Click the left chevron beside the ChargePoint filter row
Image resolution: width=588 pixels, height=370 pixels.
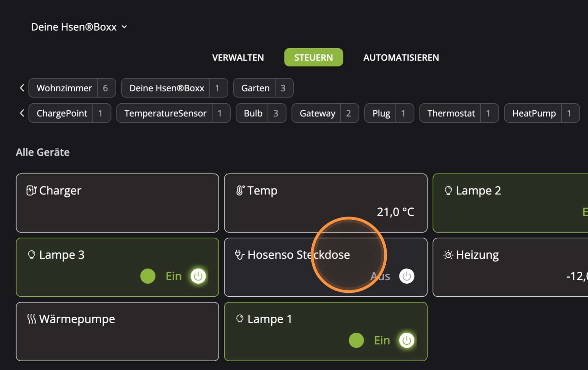click(22, 113)
